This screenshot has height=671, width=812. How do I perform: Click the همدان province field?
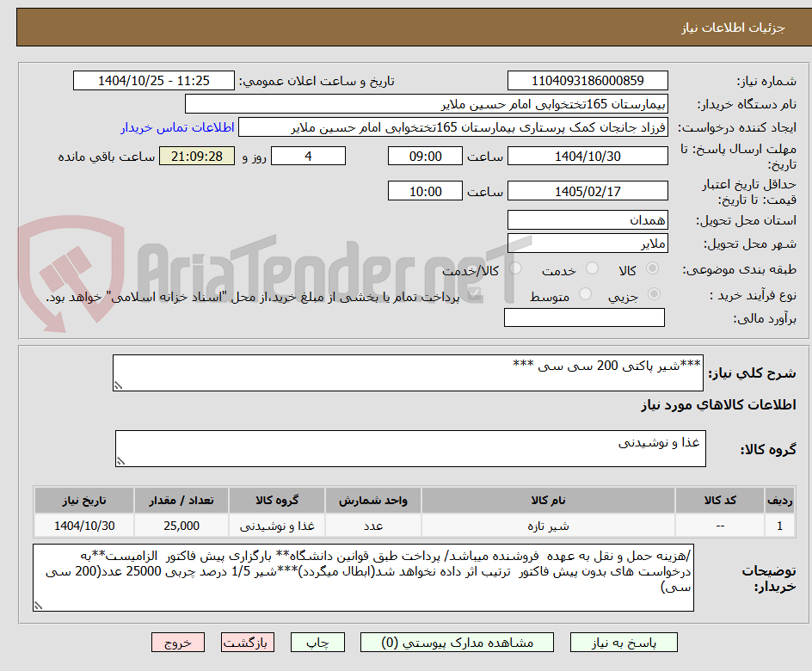point(587,220)
